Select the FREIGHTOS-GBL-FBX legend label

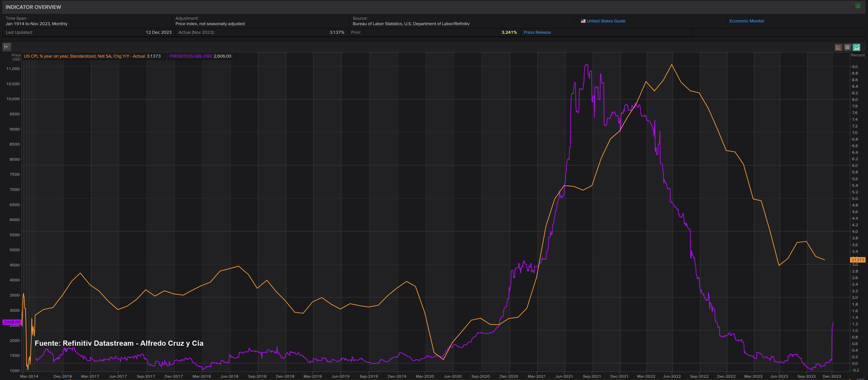coord(191,56)
